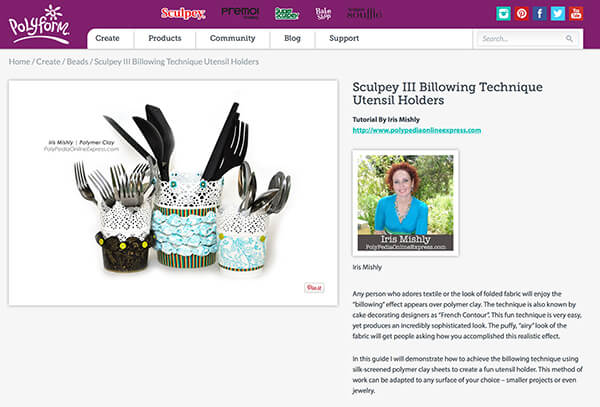Open the Products menu

tap(165, 38)
